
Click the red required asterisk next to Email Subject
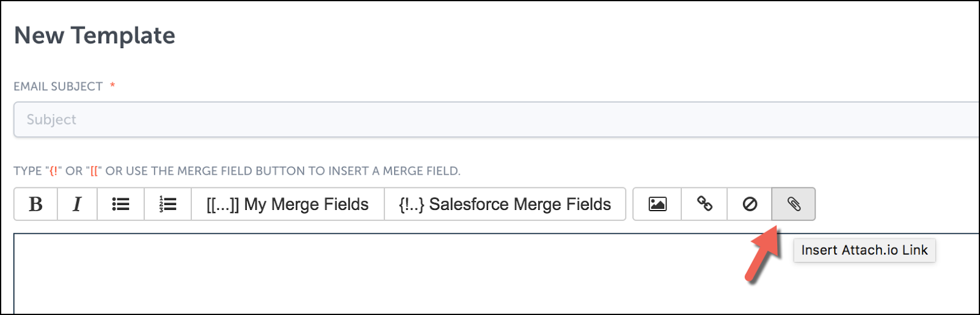(112, 85)
